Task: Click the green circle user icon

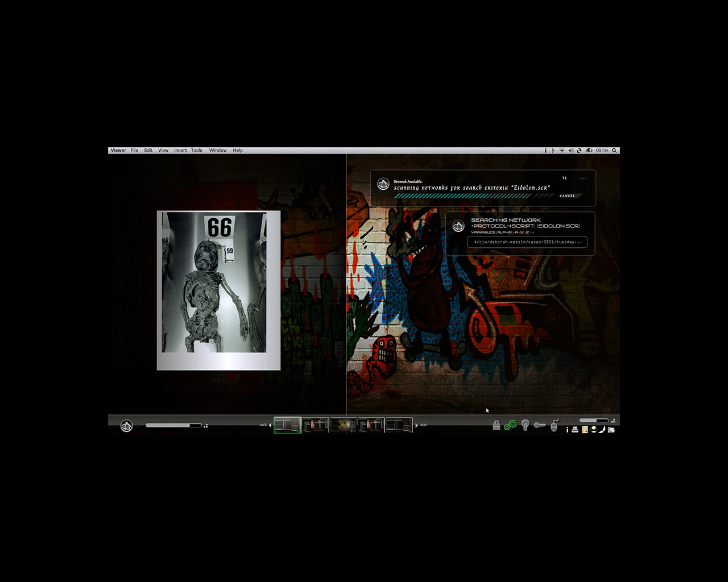Action: (x=593, y=430)
